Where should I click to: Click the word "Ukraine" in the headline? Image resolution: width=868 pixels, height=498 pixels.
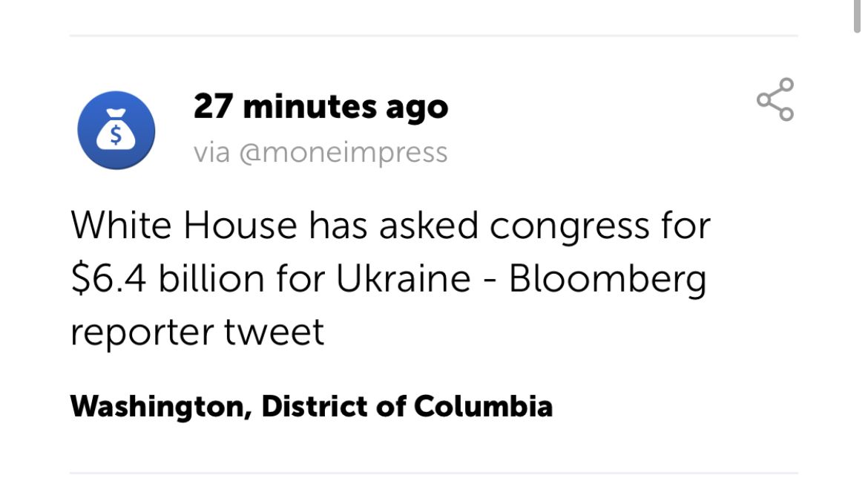404,278
